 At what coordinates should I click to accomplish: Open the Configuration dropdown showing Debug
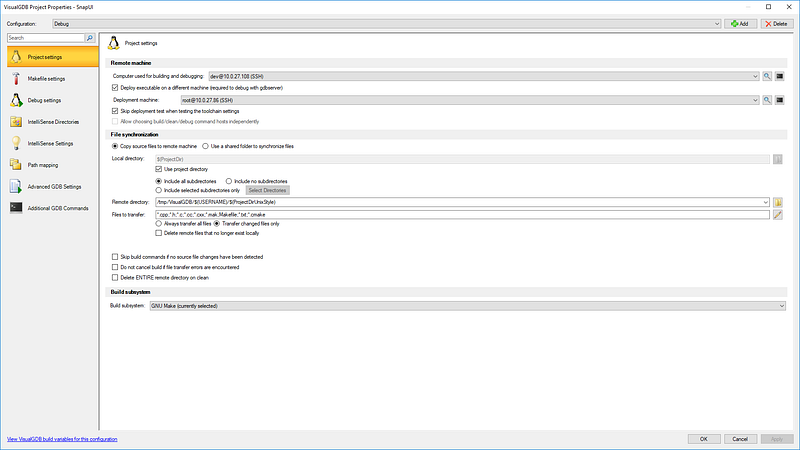[x=387, y=24]
